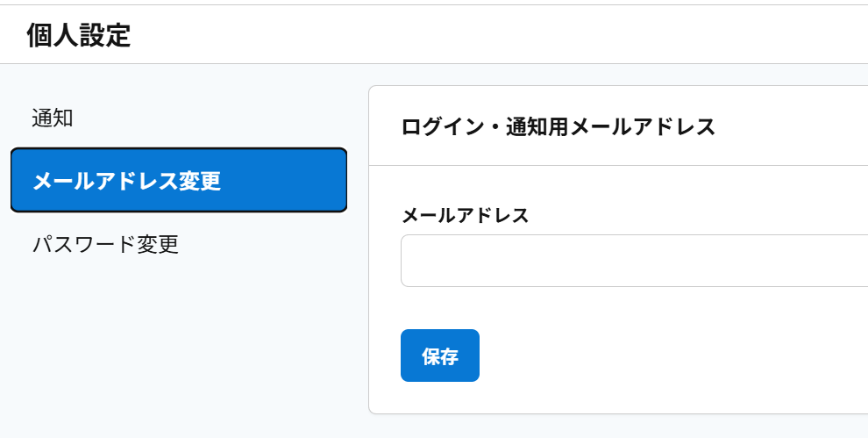Open the 通知 settings section
The image size is (868, 438).
click(53, 118)
